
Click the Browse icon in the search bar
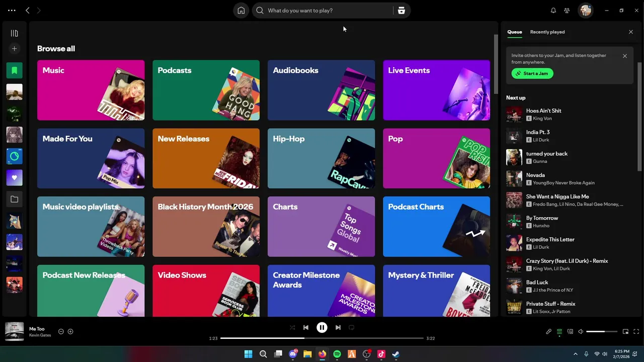(401, 10)
